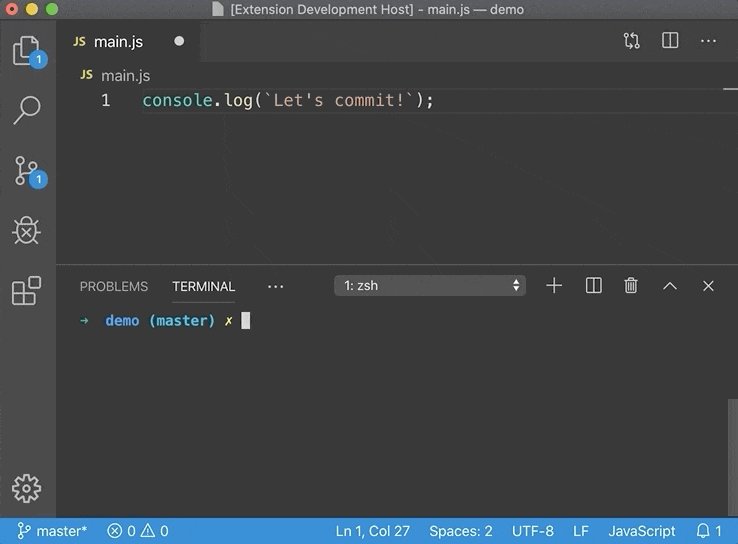Open the Extensions view
Image resolution: width=738 pixels, height=544 pixels.
point(26,291)
